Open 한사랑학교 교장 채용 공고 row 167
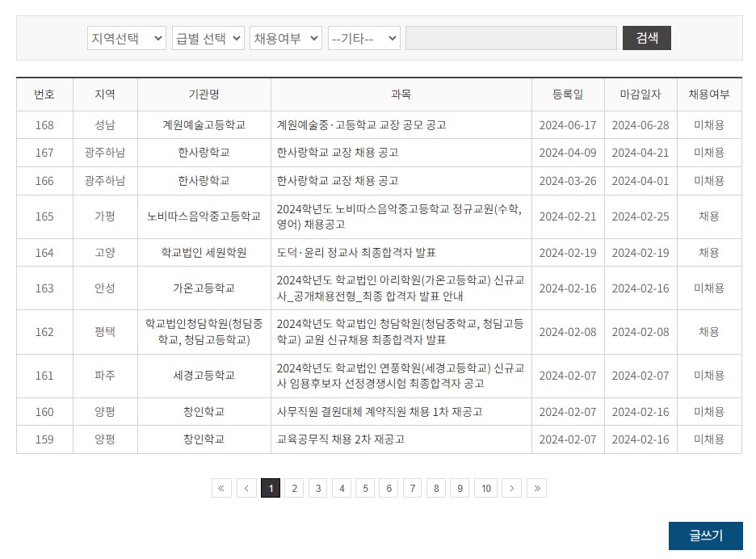Screen dimensions: 756x559 point(338,153)
